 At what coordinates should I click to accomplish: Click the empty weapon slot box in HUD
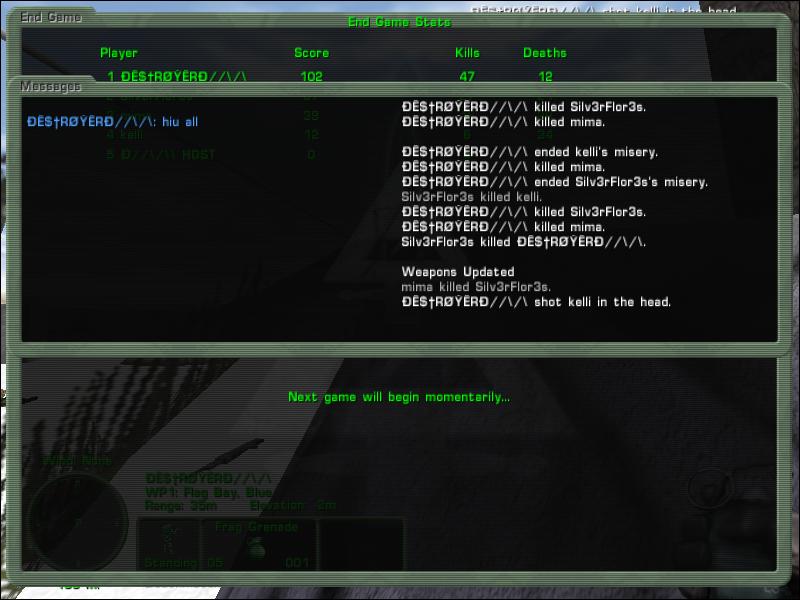point(360,544)
